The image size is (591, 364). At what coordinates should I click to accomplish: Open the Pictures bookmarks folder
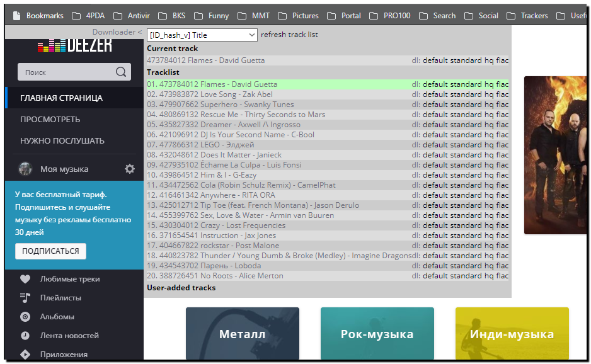[298, 16]
